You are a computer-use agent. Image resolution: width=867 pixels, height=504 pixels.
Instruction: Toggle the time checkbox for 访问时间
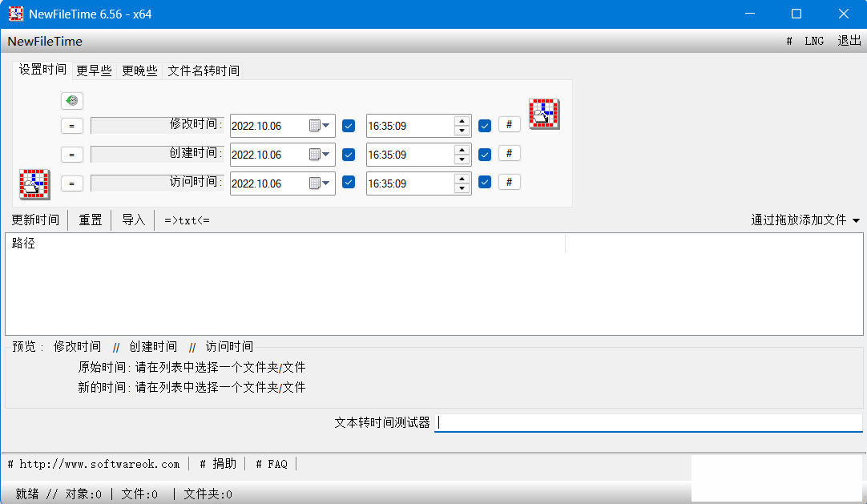(484, 182)
